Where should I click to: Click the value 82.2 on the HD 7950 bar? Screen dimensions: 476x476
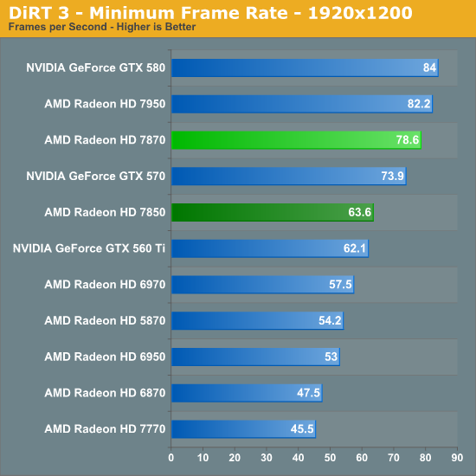[x=419, y=104]
